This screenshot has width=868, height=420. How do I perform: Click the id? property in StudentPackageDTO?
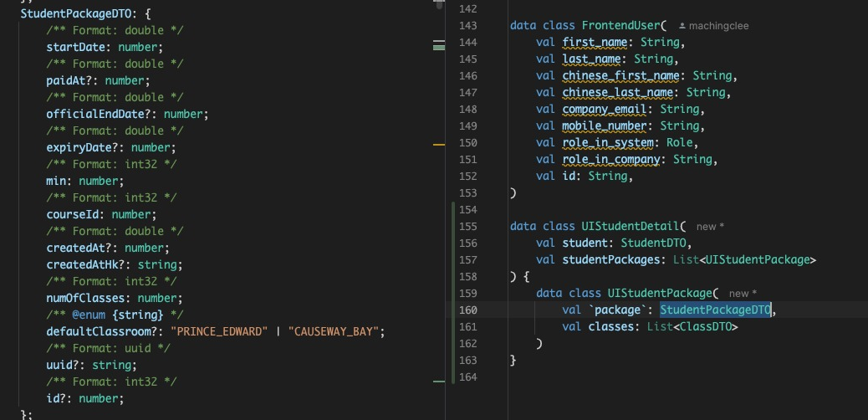pos(56,398)
